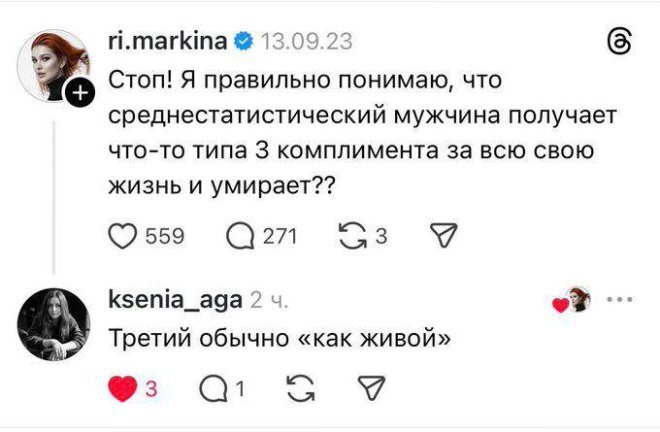Repost ksenia_aga's reply

tap(298, 389)
